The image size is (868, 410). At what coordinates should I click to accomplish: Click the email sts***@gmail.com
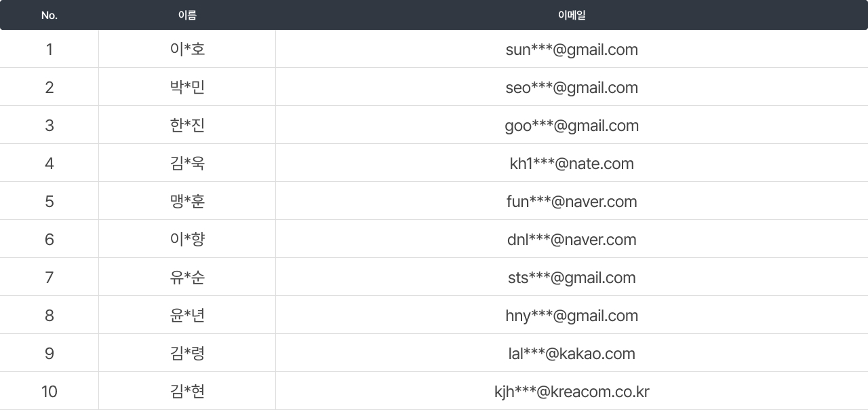572,278
